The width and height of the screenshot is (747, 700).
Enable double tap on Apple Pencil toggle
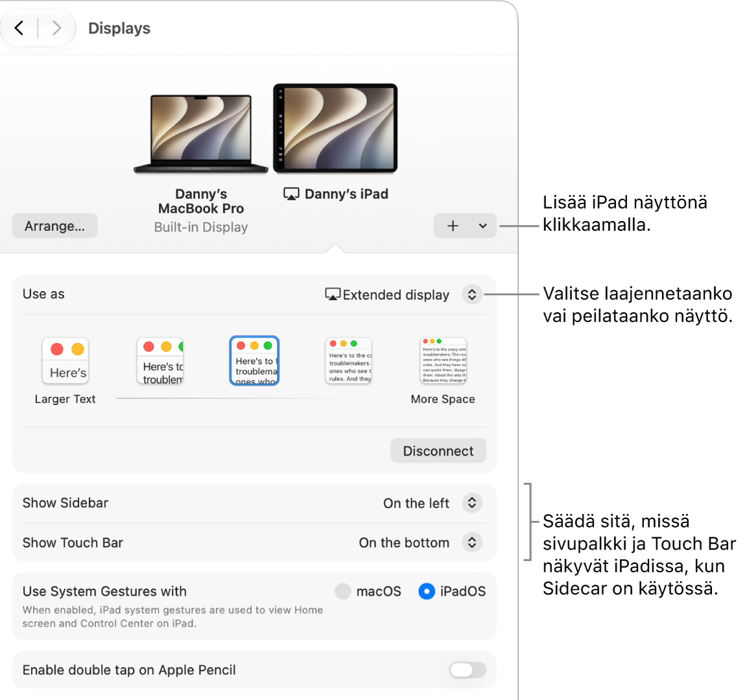[468, 670]
